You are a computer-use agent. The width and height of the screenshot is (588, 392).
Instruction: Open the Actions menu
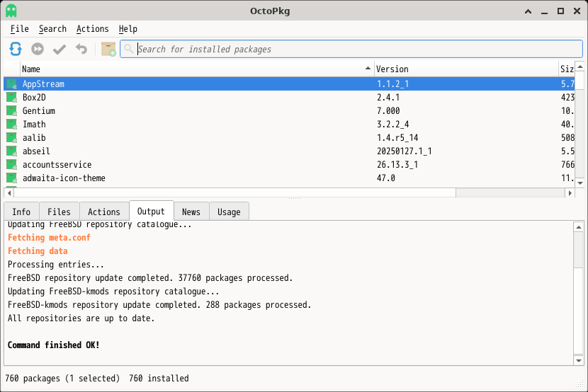coord(93,29)
